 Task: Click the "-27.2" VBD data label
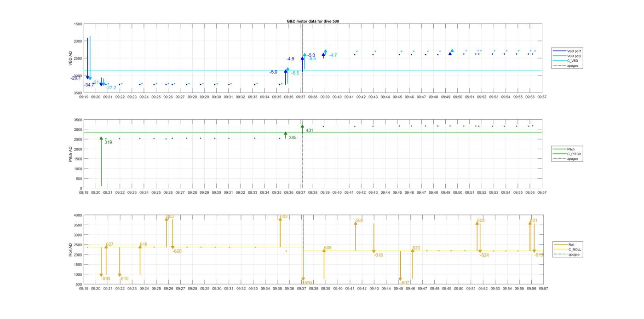[111, 87]
